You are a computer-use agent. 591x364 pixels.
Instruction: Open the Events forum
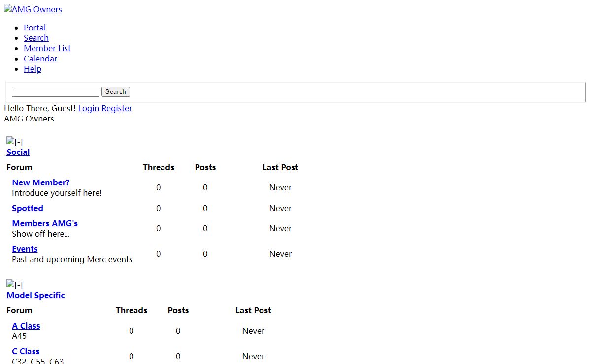point(25,249)
